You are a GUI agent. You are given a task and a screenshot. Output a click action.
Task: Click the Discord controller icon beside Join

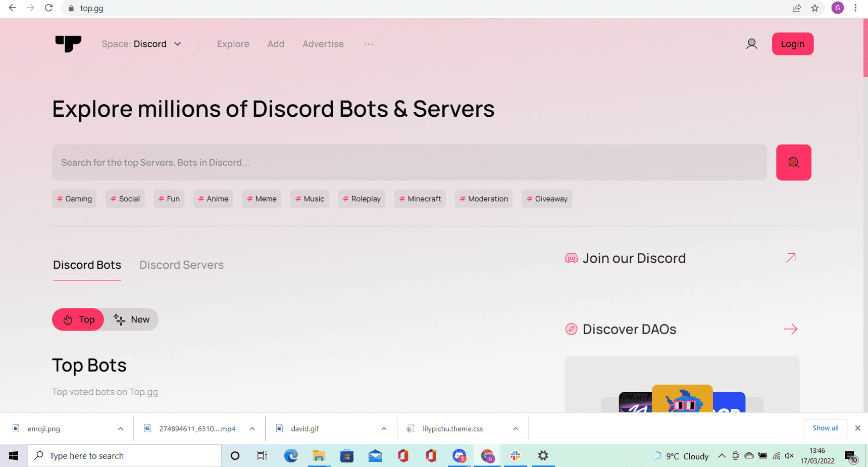point(571,258)
